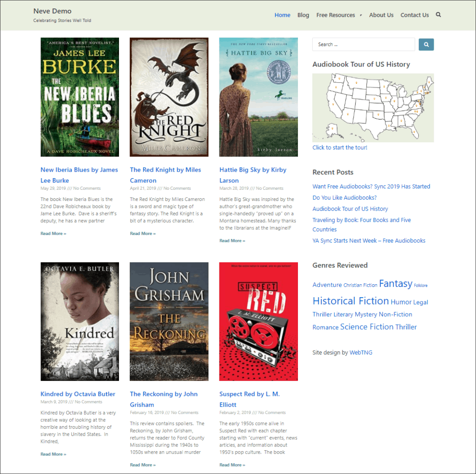Open Kindred book cover image
Viewport: 476px width, 474px height.
click(x=80, y=321)
